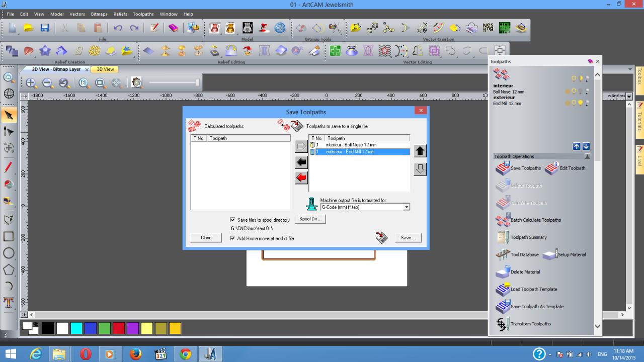Click Save Toolpath As Template
644x362 pixels.
pyautogui.click(x=530, y=307)
